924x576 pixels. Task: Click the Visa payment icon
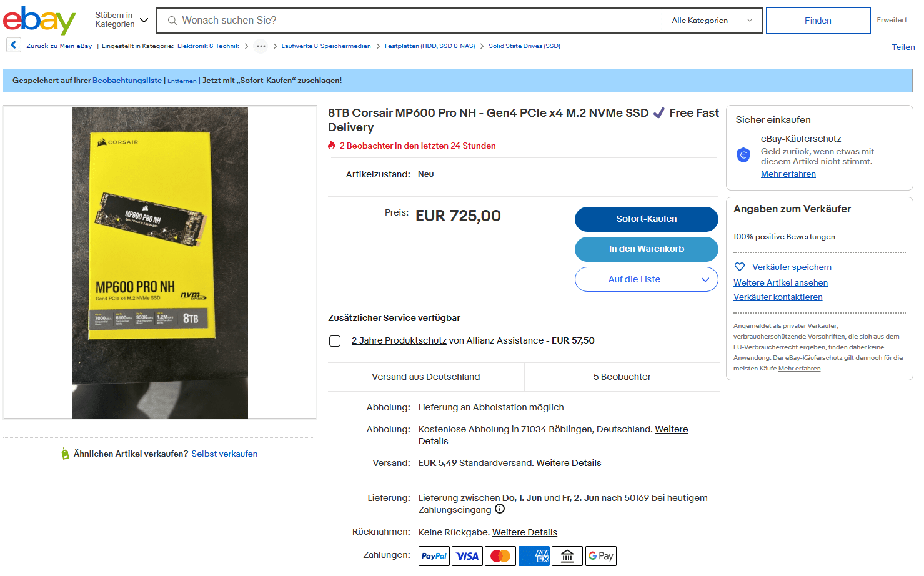tap(467, 556)
